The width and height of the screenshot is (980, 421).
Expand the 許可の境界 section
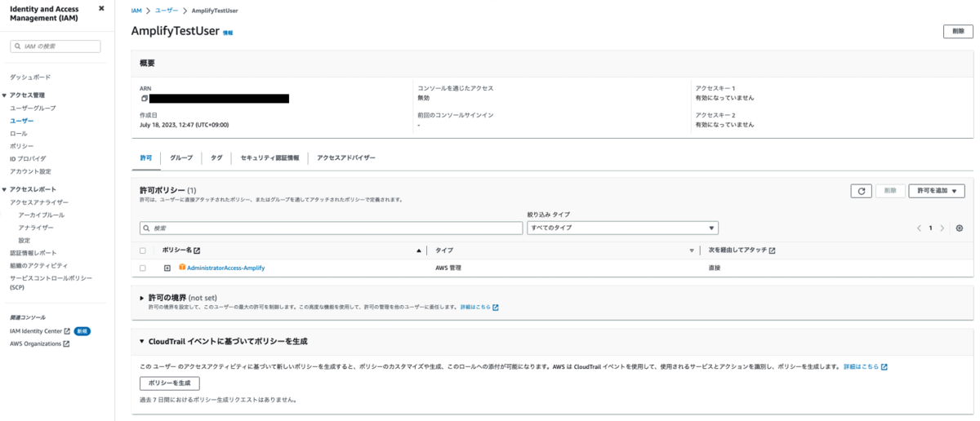pyautogui.click(x=142, y=298)
